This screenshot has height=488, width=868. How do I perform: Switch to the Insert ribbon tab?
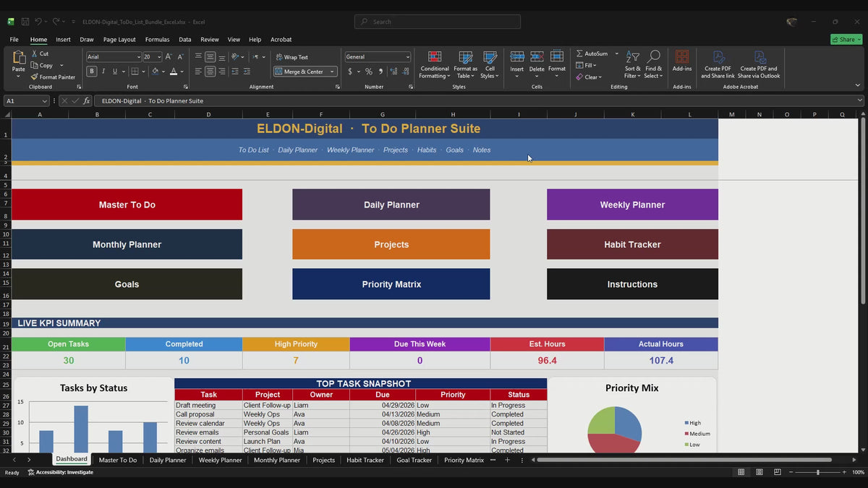point(63,40)
